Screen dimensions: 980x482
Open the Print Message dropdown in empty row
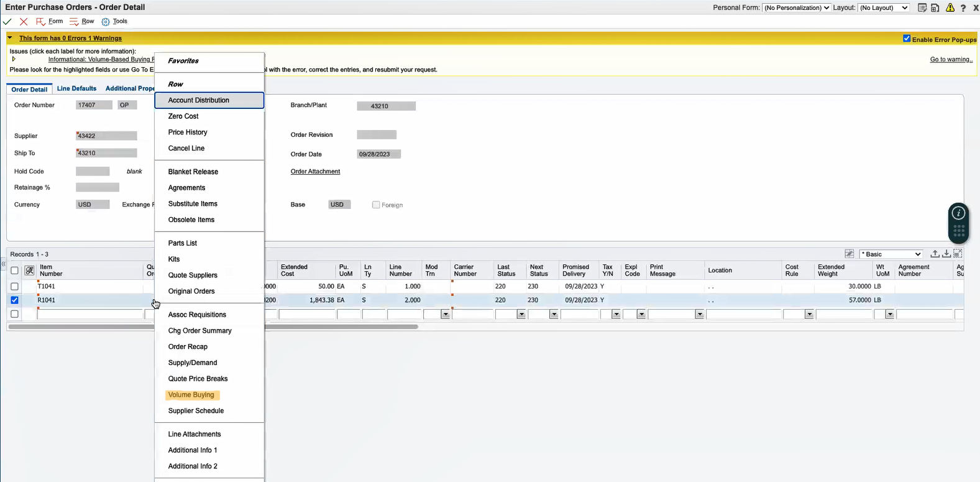[x=700, y=315]
